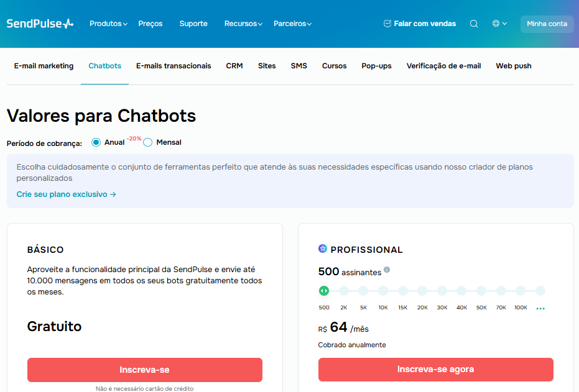The width and height of the screenshot is (579, 392).
Task: Set subscribers slider to 10K point
Action: [383, 291]
